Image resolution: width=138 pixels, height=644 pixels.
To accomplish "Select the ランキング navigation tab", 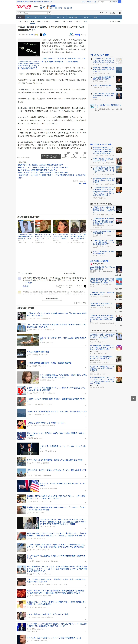I will (x=86, y=17).
